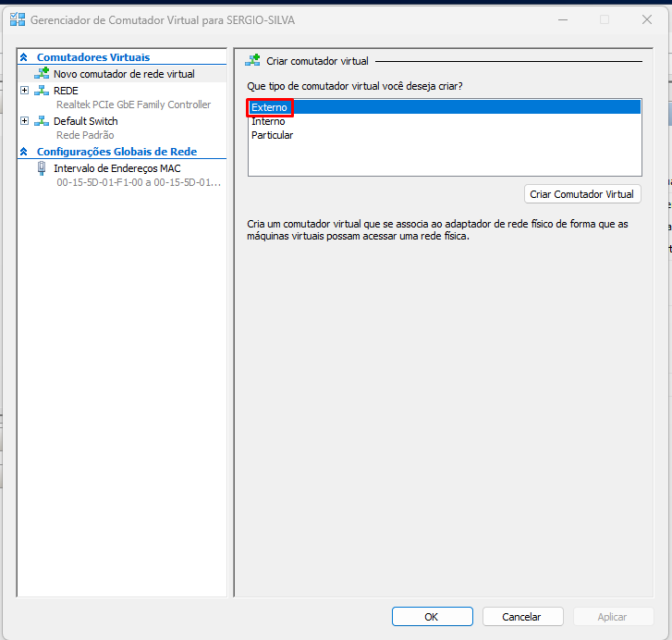672x640 pixels.
Task: Click the Cancelar button
Action: [x=521, y=617]
